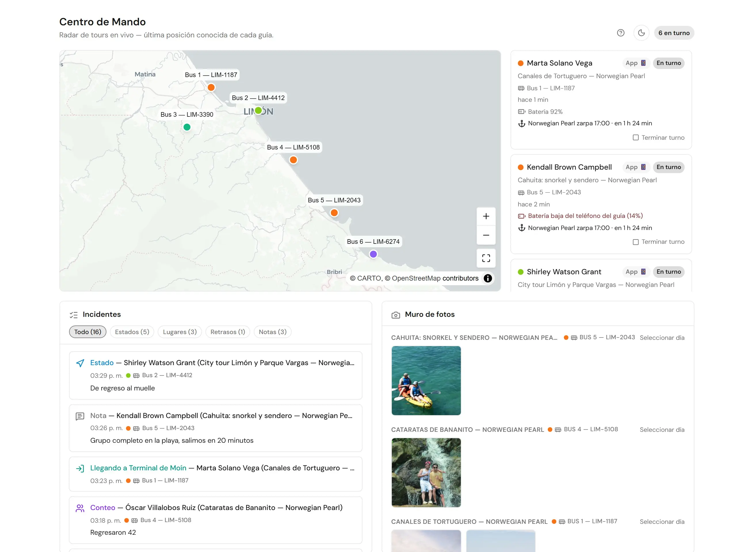Open the help question-mark icon
Screen dimensions: 756x552
pyautogui.click(x=621, y=33)
